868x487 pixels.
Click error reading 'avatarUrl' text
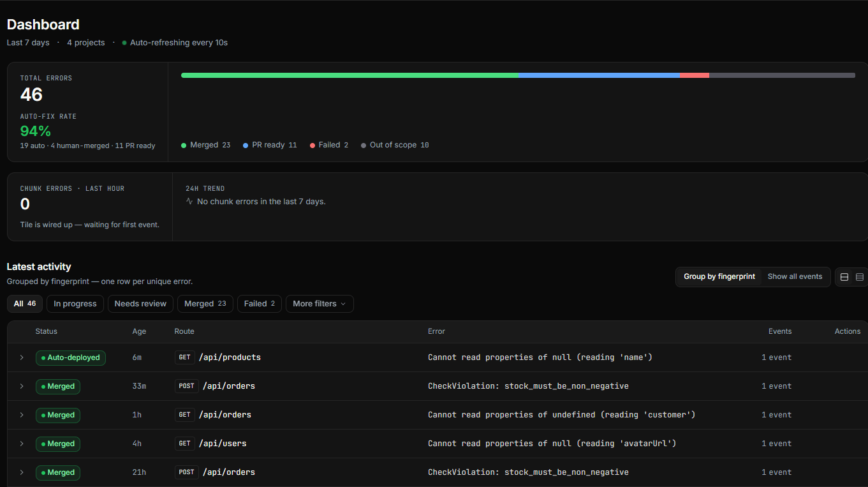(x=552, y=444)
